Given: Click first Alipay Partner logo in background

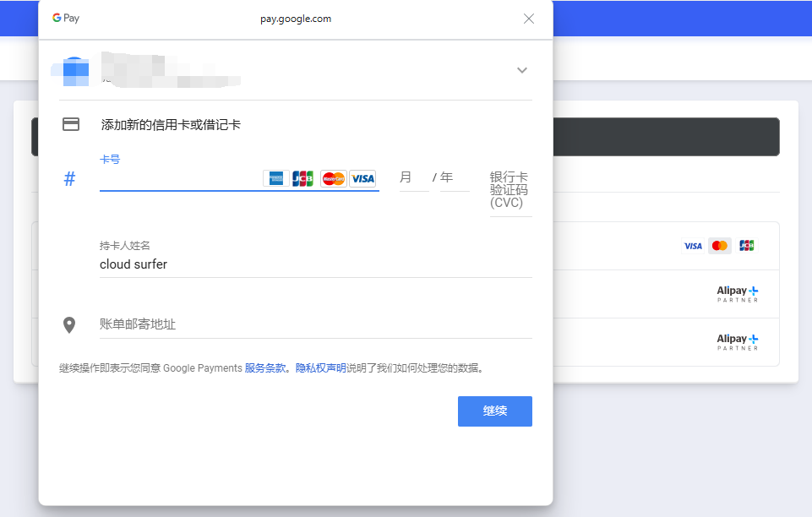Looking at the screenshot, I should 738,293.
